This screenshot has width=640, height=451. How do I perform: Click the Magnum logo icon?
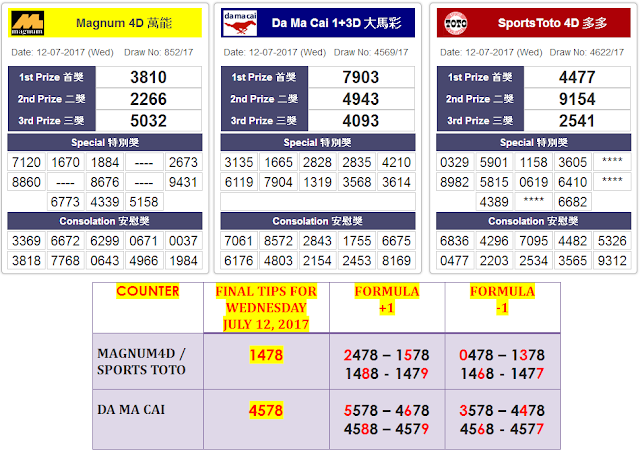click(27, 23)
